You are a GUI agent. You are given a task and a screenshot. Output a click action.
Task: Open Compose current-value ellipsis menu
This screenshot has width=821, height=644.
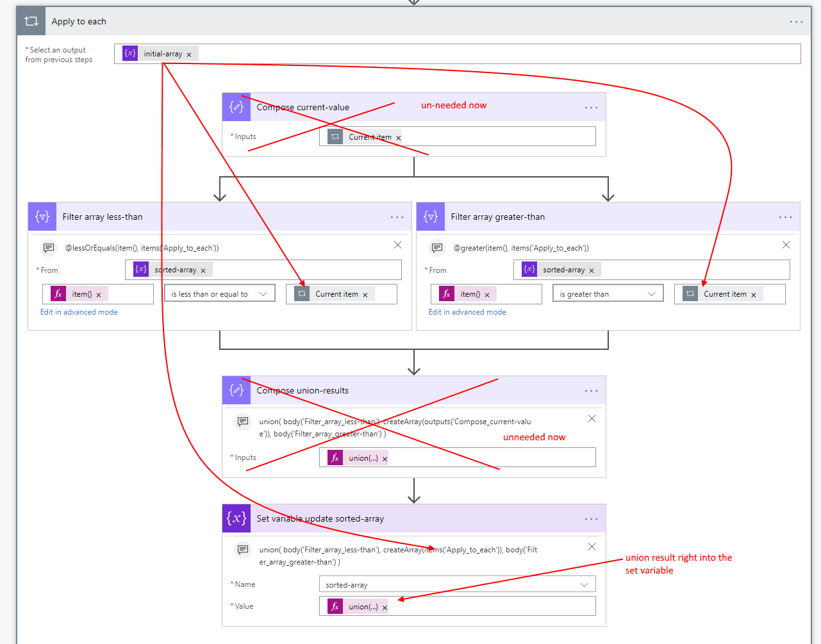591,108
